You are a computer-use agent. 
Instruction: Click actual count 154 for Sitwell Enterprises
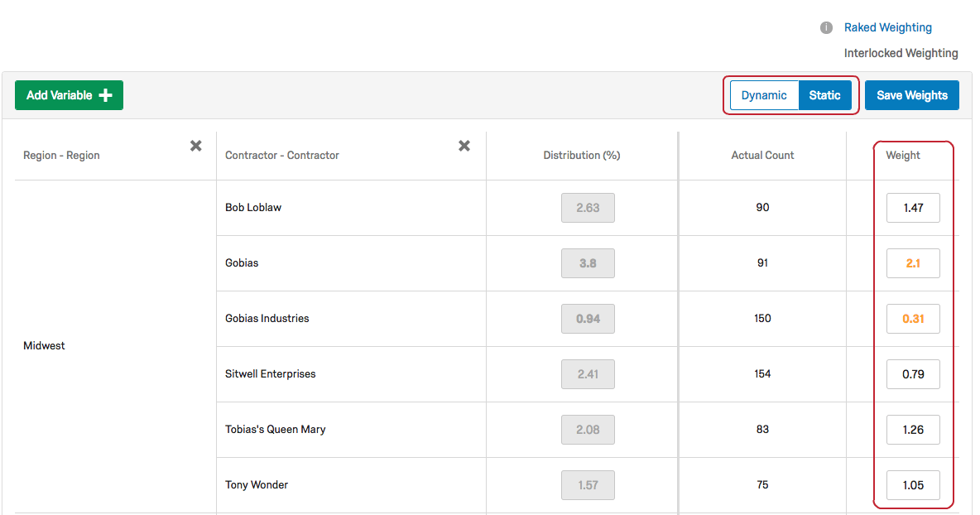[762, 373]
